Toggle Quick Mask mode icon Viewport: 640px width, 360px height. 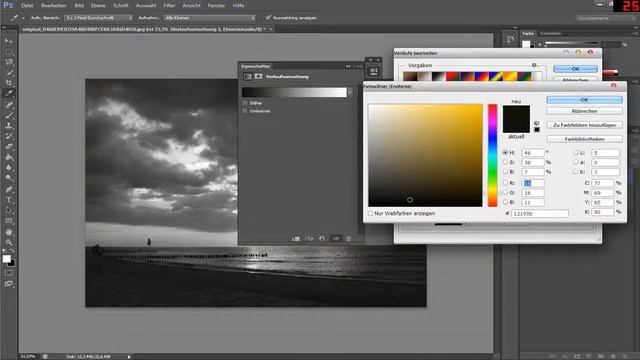9,273
